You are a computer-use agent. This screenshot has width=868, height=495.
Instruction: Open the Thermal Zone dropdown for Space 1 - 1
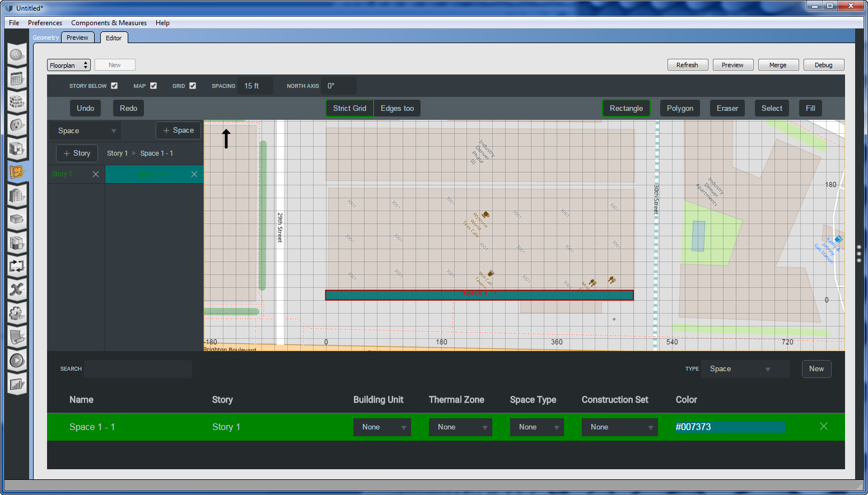point(460,427)
